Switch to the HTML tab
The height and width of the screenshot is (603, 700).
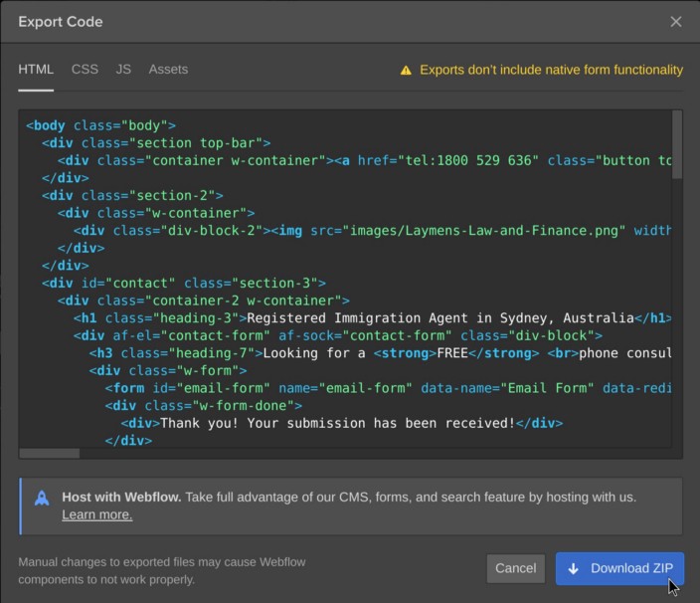click(36, 70)
